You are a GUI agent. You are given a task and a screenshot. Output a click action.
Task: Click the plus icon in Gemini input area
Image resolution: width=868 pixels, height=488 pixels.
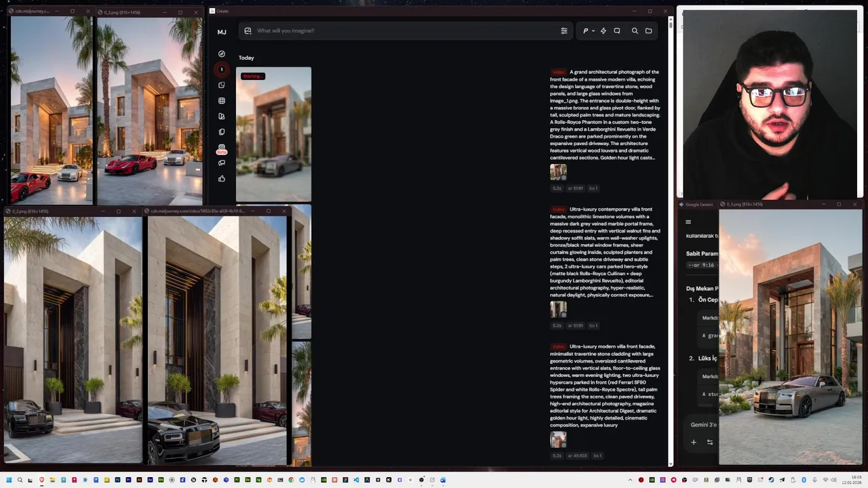[x=693, y=442]
